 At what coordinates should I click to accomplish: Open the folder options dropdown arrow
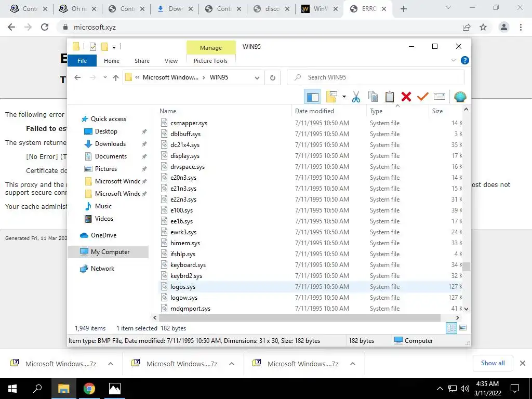(x=344, y=97)
